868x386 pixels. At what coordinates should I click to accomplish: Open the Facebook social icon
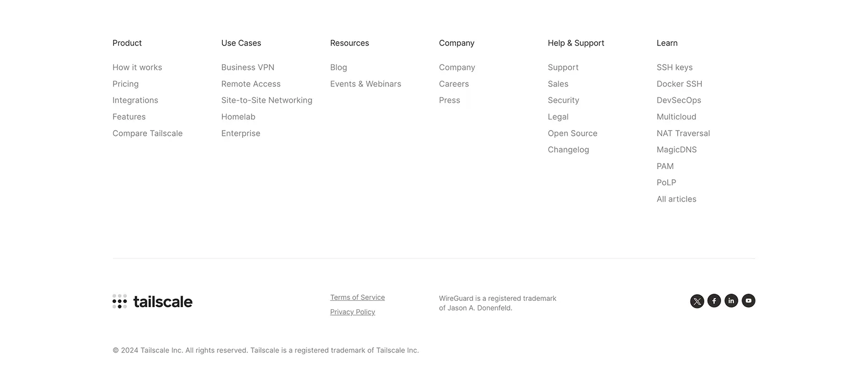point(714,301)
